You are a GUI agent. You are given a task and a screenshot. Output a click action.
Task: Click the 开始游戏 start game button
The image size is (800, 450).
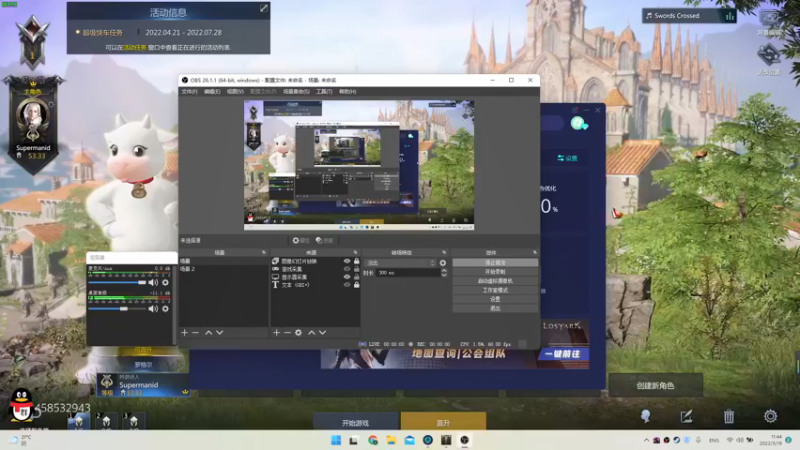point(356,422)
